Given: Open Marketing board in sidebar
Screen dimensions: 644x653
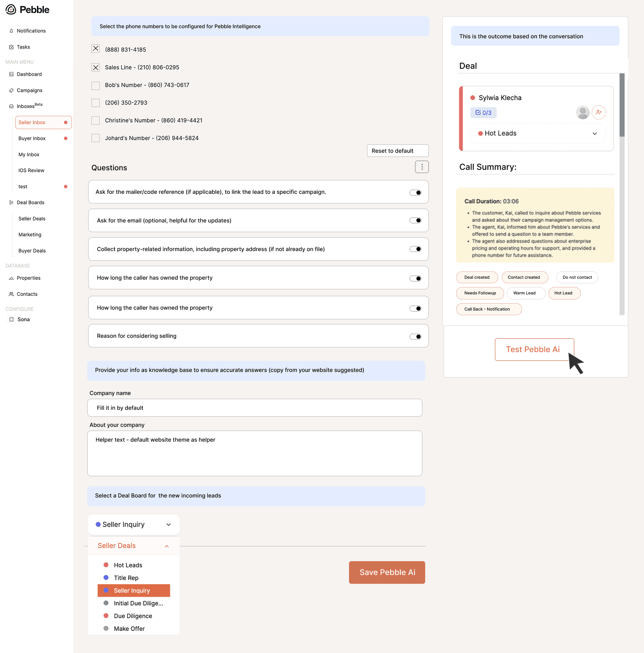Looking at the screenshot, I should [x=30, y=235].
